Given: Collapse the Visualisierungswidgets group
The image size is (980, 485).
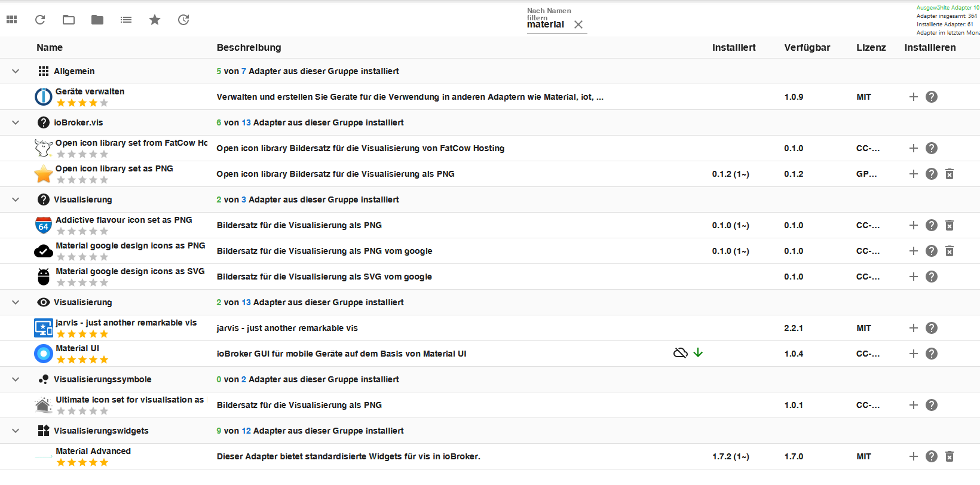Looking at the screenshot, I should pyautogui.click(x=16, y=431).
